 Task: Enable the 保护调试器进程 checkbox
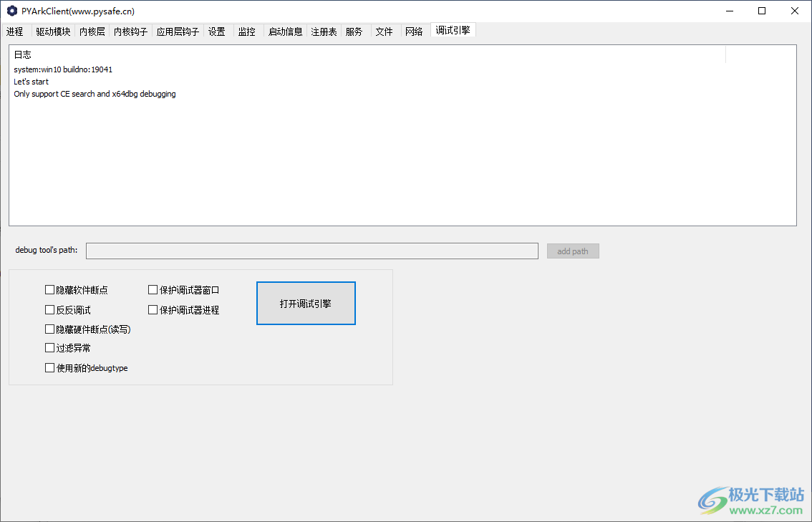click(x=153, y=309)
